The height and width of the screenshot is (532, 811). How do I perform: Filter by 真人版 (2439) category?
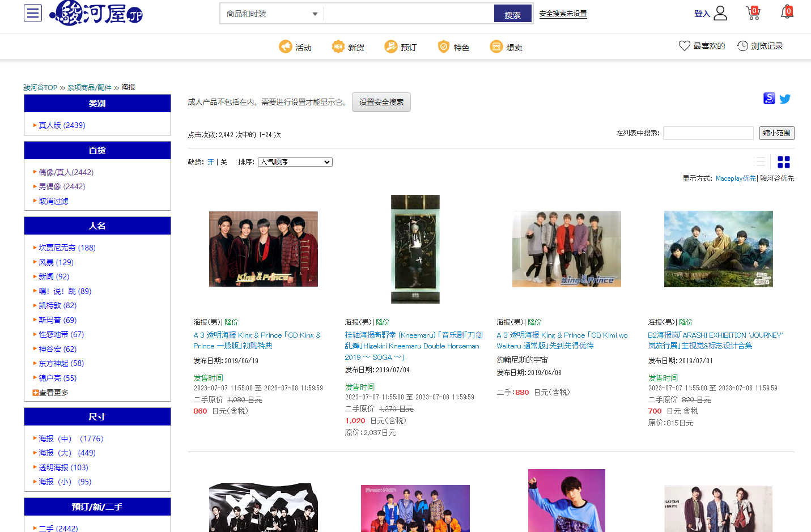tap(62, 125)
